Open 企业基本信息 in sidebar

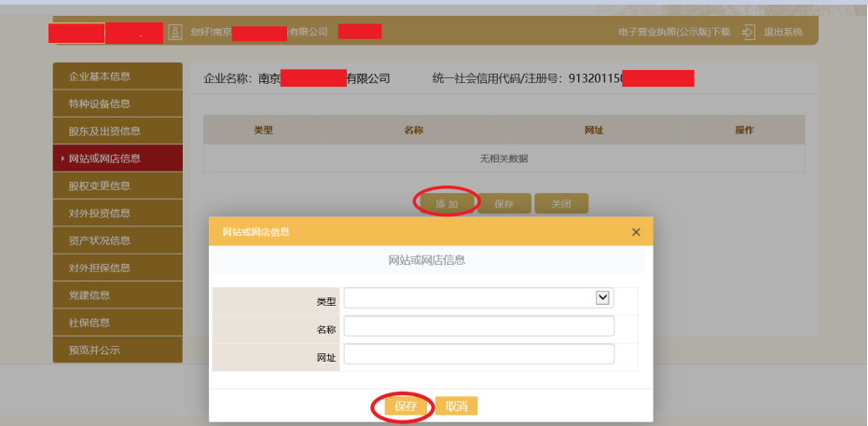tap(117, 76)
